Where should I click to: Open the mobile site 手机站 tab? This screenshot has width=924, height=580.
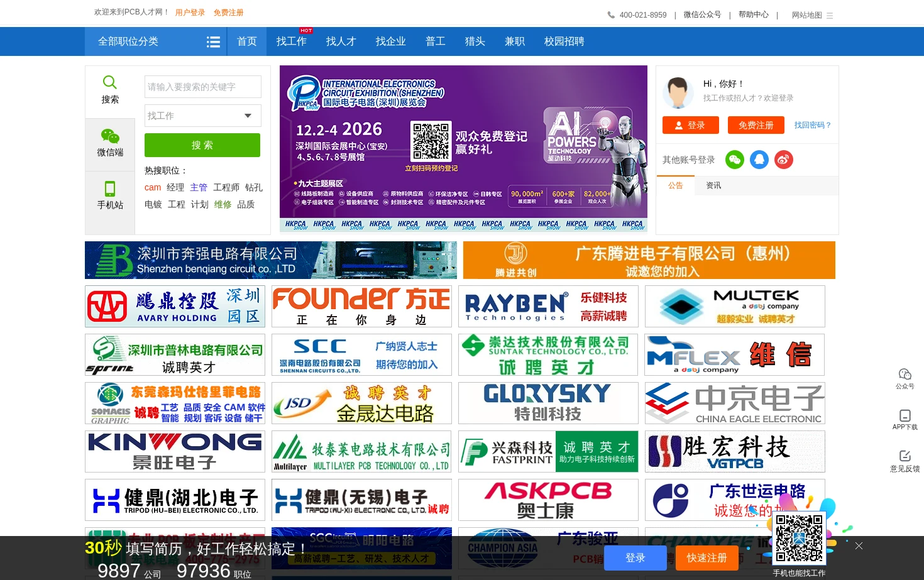(x=110, y=196)
